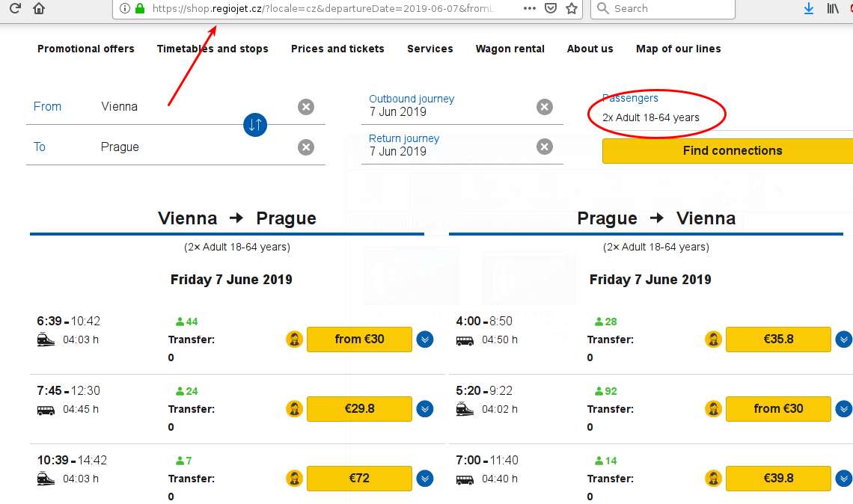Open the Passengers selector showing 2x Adult
Viewport: 853px width, 504px height.
click(x=651, y=117)
